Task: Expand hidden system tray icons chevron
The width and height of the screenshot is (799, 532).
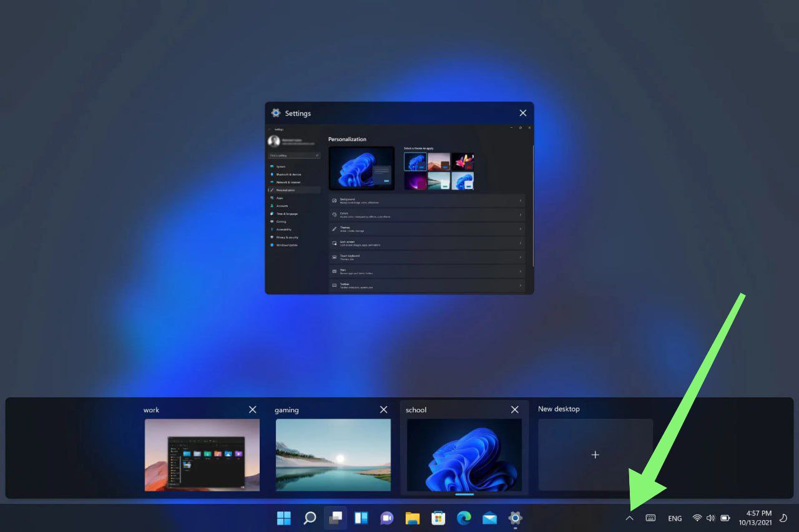Action: (x=629, y=518)
